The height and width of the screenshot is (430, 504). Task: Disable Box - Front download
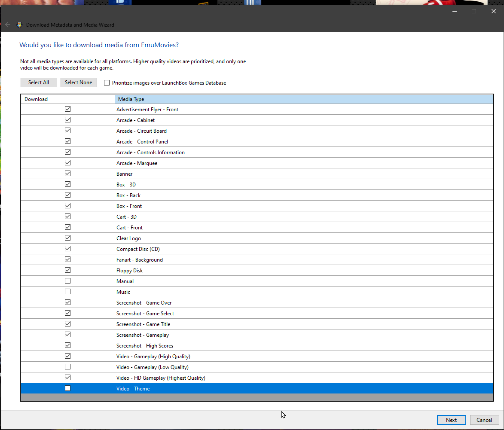(67, 206)
